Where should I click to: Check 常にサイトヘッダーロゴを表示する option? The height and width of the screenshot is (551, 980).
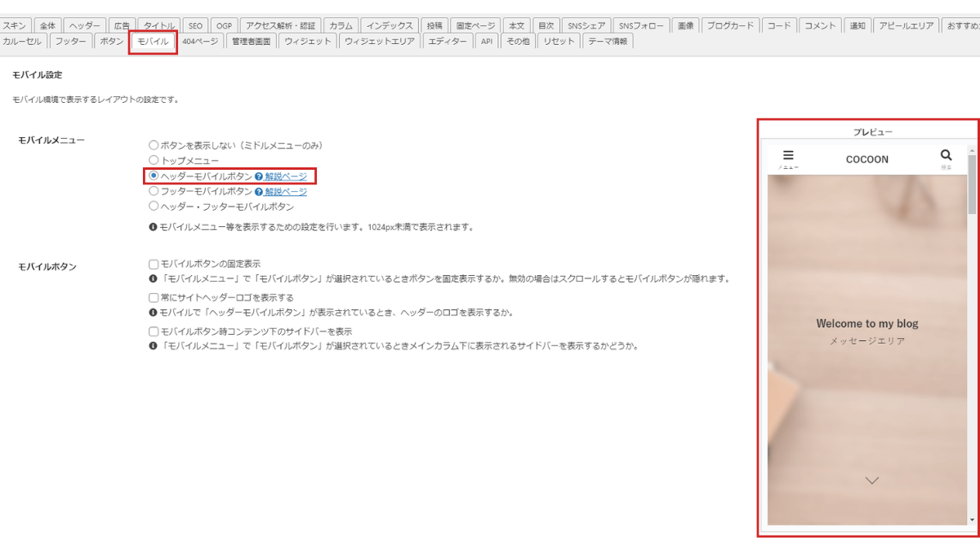point(154,298)
